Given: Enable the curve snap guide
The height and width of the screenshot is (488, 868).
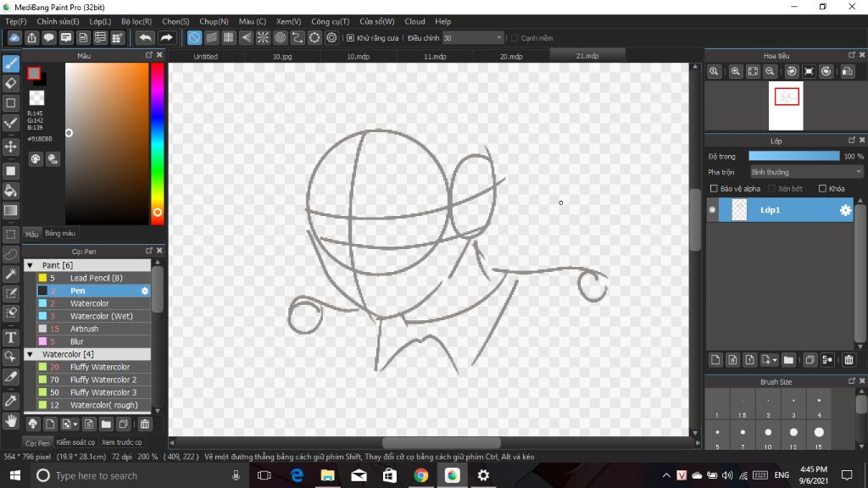Looking at the screenshot, I should 298,37.
